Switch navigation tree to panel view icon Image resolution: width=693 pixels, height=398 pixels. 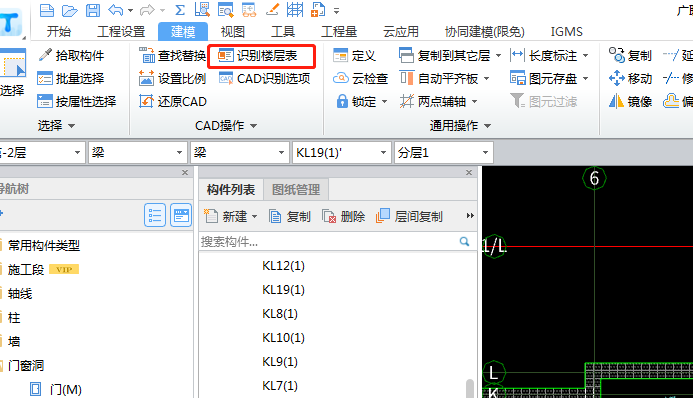click(181, 215)
